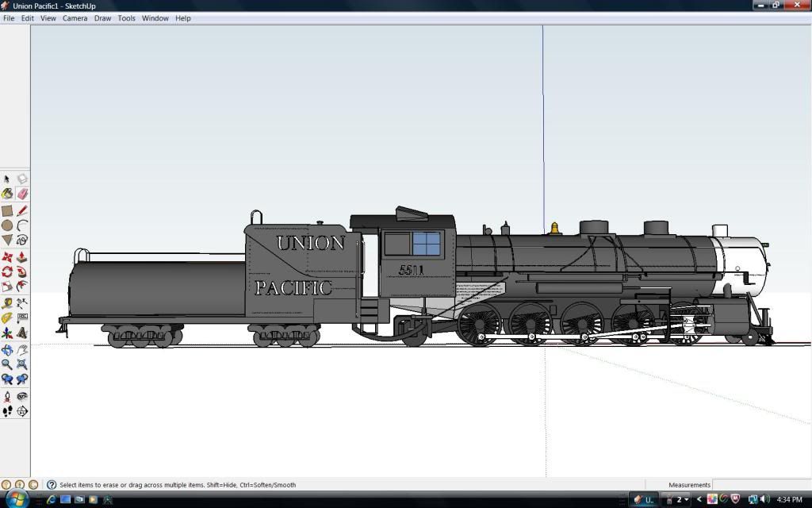Select the Section Plane tool
Image resolution: width=812 pixels, height=508 pixels.
[21, 411]
